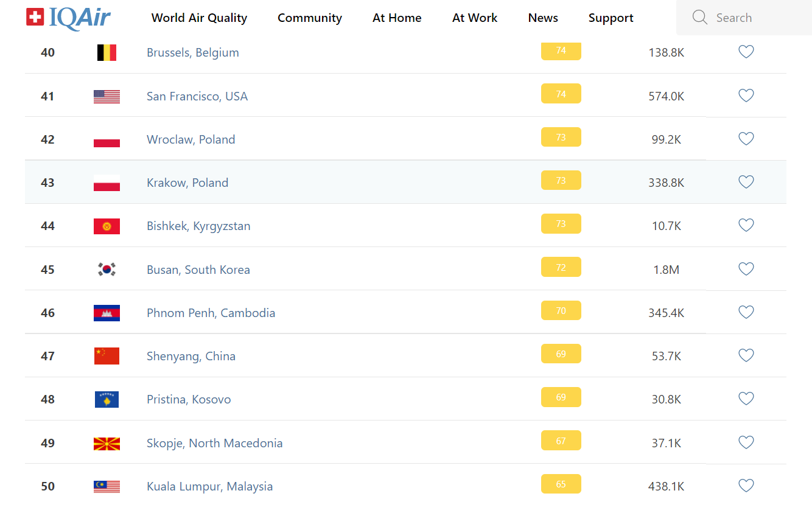Open the Support menu
812x513 pixels.
pyautogui.click(x=611, y=18)
